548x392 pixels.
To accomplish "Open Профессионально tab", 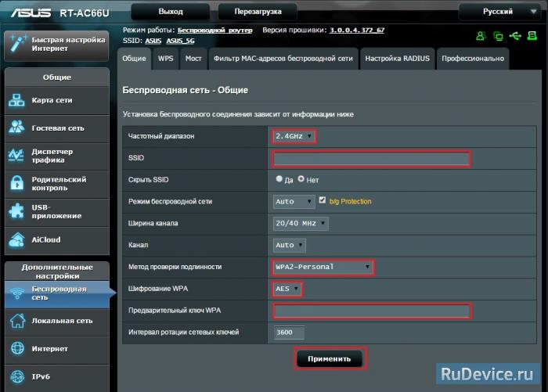I will click(473, 59).
